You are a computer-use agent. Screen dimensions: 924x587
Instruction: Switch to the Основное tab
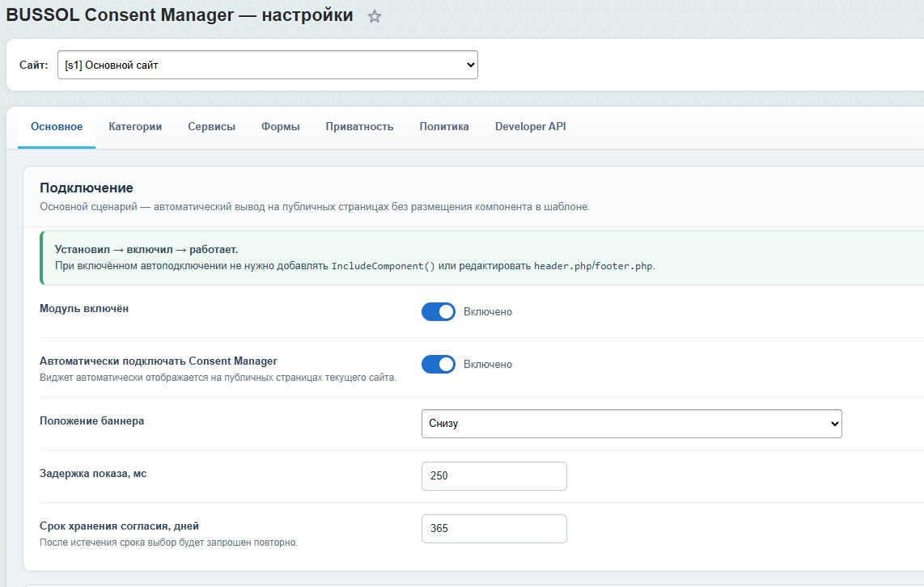[57, 127]
